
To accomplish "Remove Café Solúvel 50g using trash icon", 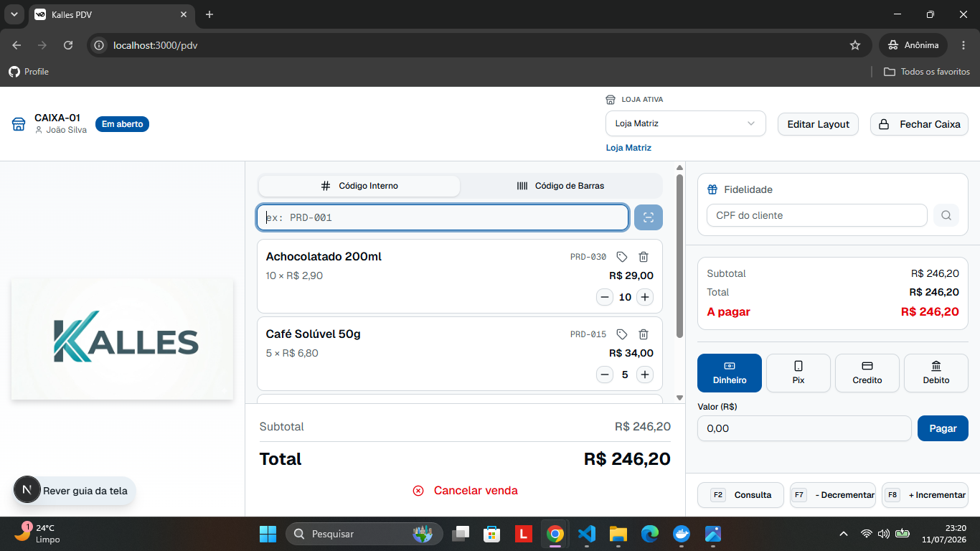I will (x=644, y=334).
